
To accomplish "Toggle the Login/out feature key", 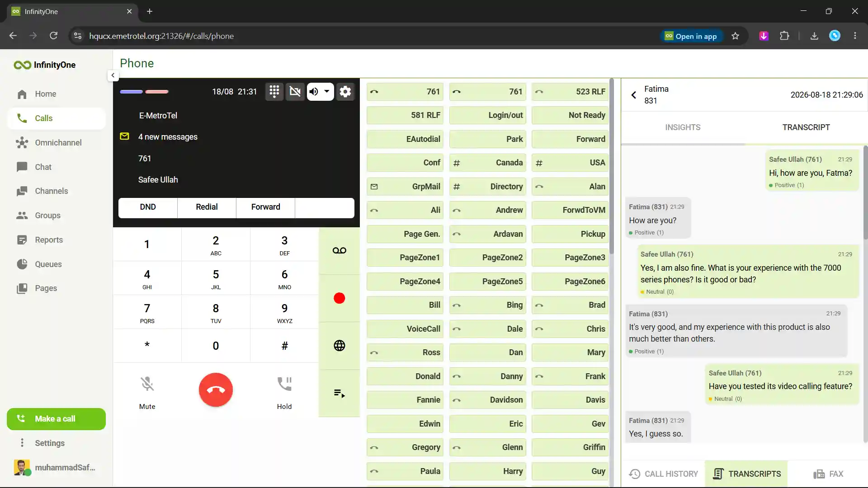I will tap(488, 115).
